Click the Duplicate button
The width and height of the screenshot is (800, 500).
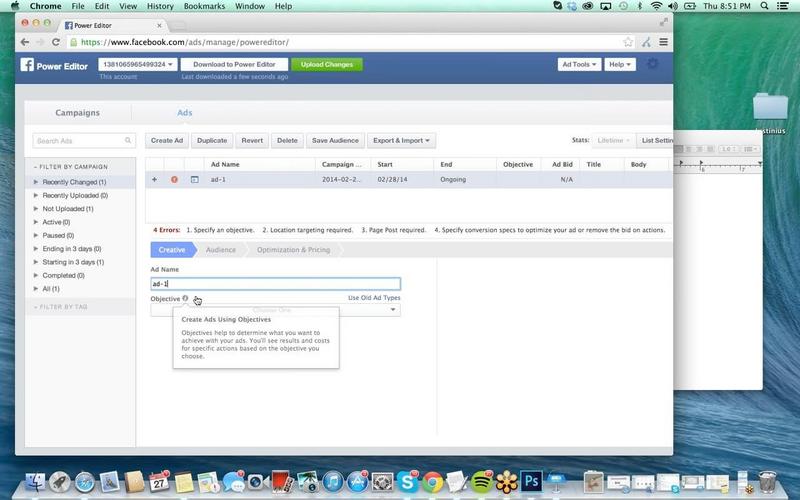click(x=212, y=140)
